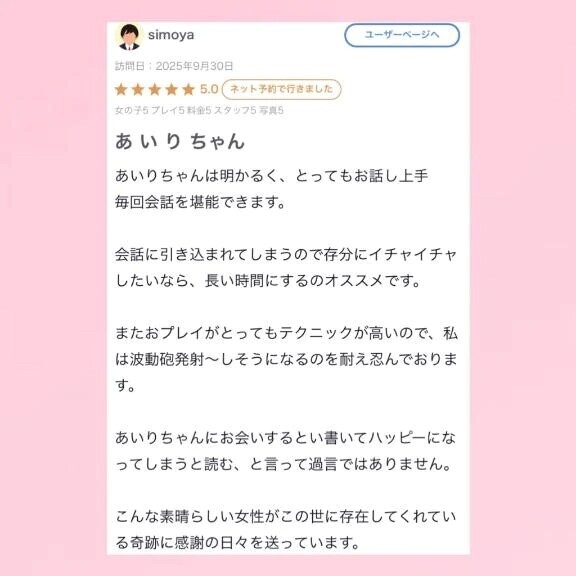This screenshot has width=576, height=576.
Task: Select the second rating star
Action: click(x=138, y=89)
